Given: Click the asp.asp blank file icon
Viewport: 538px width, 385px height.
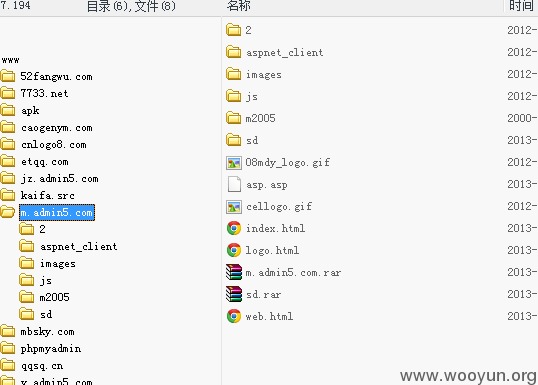Looking at the screenshot, I should pos(234,184).
